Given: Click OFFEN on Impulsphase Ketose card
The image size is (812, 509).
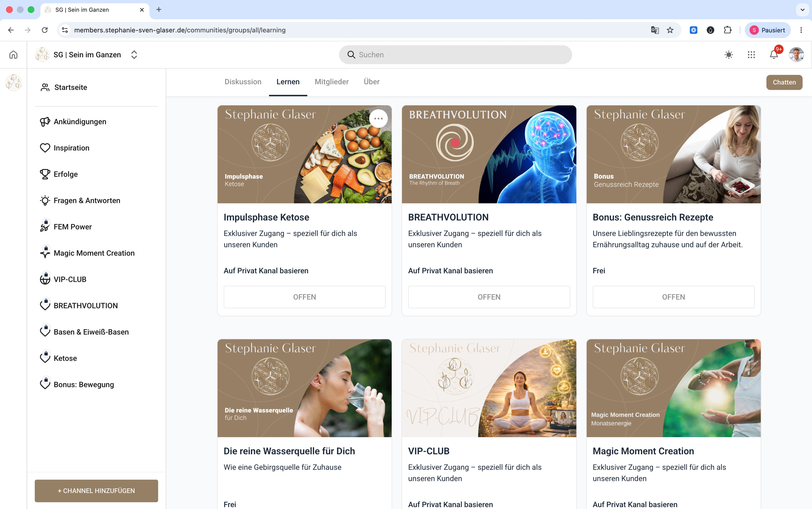Looking at the screenshot, I should tap(304, 297).
